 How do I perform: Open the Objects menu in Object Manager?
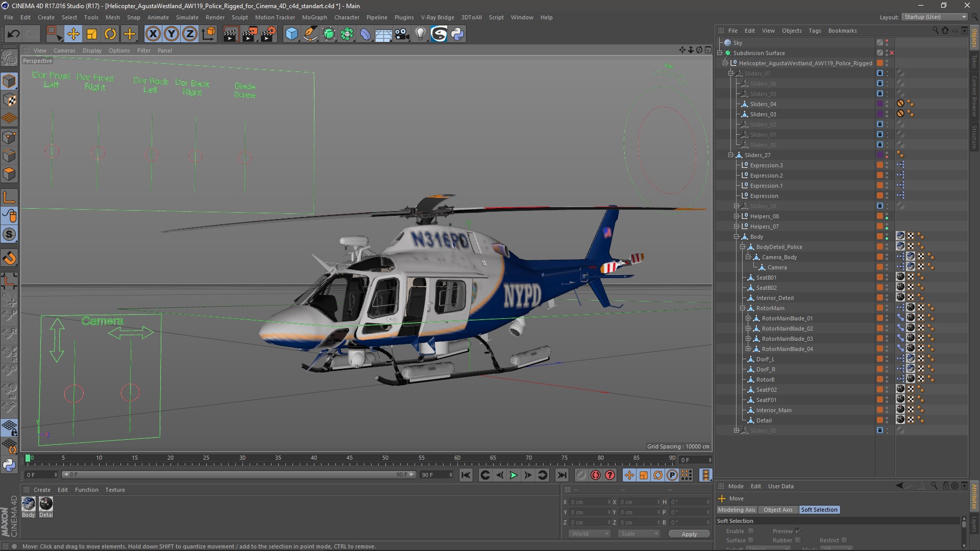792,31
